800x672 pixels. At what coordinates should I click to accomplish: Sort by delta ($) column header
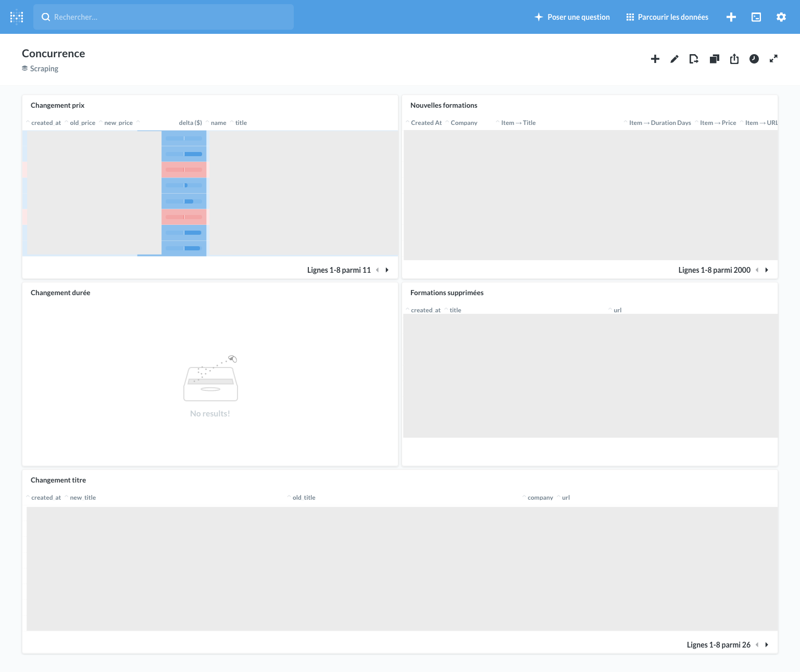coord(190,123)
